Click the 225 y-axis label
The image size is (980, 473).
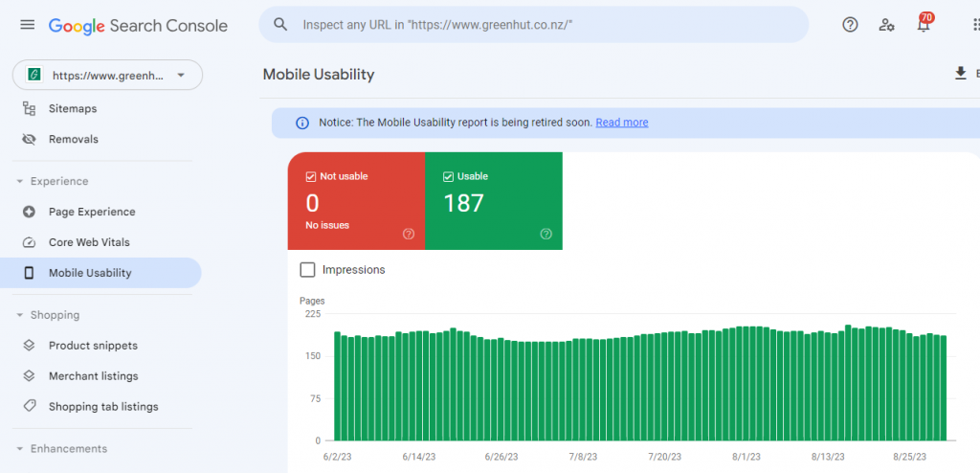click(313, 313)
